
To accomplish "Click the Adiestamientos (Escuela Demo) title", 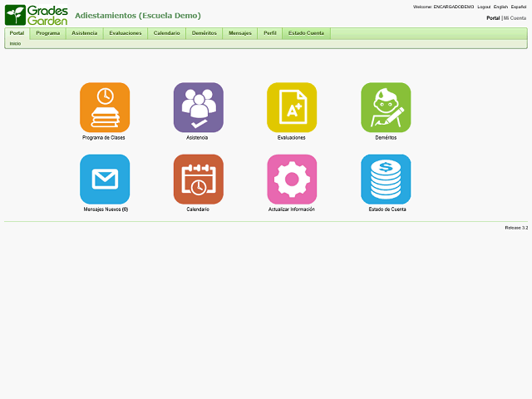I will pyautogui.click(x=138, y=16).
